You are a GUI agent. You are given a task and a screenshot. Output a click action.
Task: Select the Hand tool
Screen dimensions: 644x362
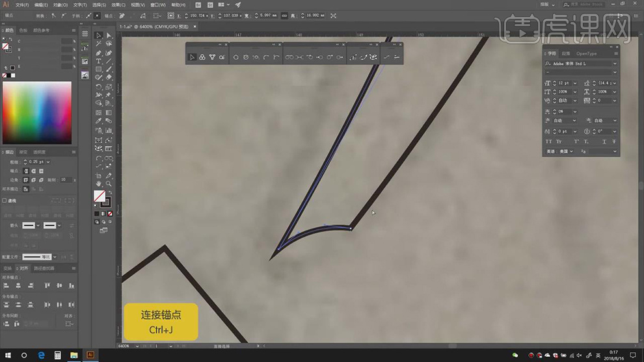(x=99, y=184)
